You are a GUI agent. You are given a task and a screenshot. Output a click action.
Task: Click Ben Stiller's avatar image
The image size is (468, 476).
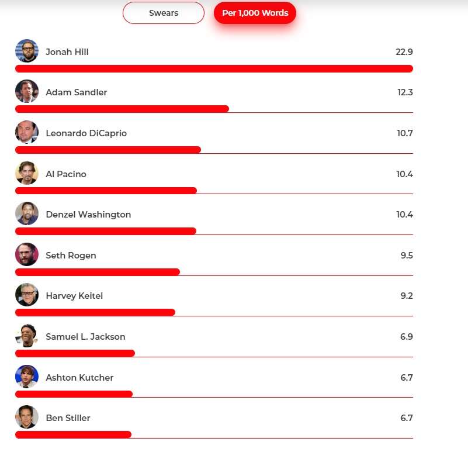[x=27, y=418]
